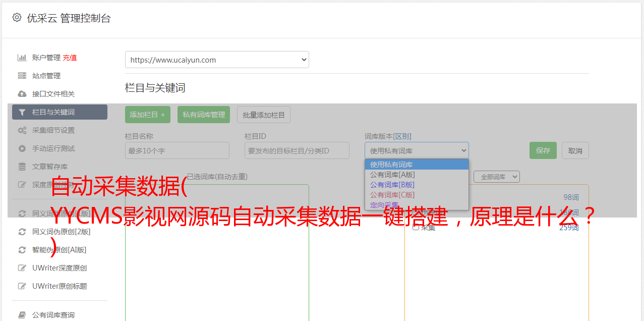Open the https://www.ucaiyun.com site dropdown
The width and height of the screenshot is (644, 321).
pyautogui.click(x=217, y=60)
